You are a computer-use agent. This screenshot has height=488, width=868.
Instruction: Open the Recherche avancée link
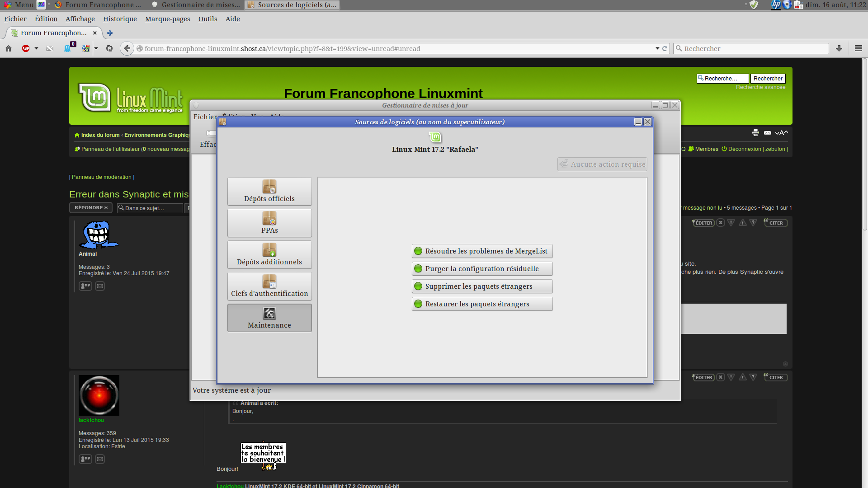click(x=761, y=87)
